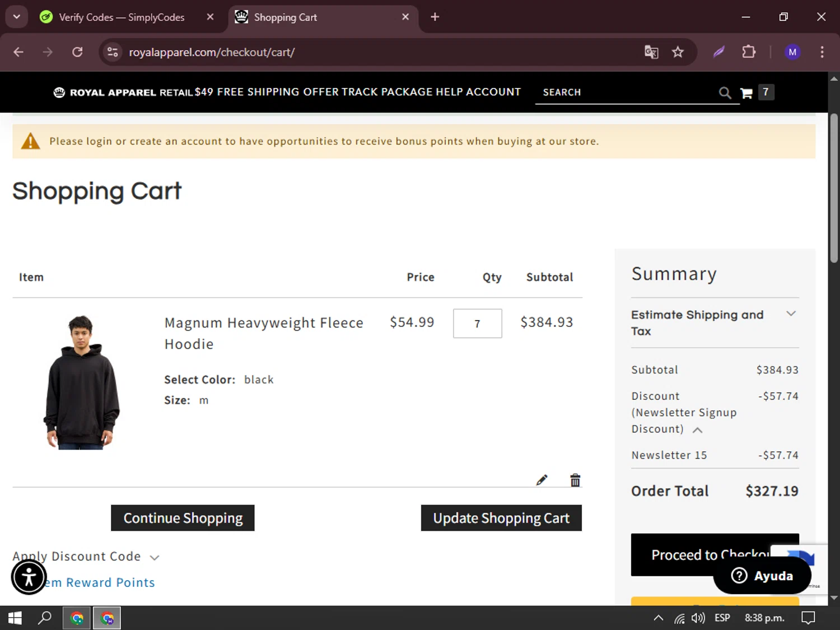Open the Google Translate page icon
The height and width of the screenshot is (630, 840).
(x=651, y=52)
